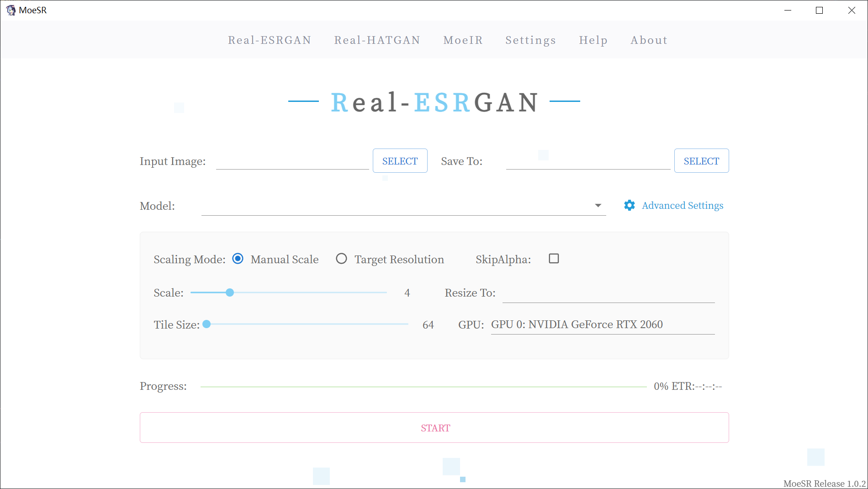Screen dimensions: 868x489
Task: Click the Scale value 4
Action: pos(407,293)
